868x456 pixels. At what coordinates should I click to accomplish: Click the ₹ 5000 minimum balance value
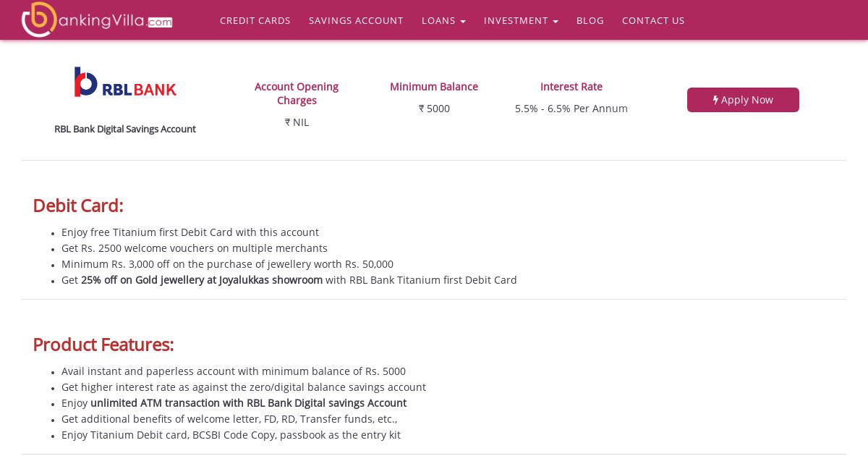click(434, 109)
